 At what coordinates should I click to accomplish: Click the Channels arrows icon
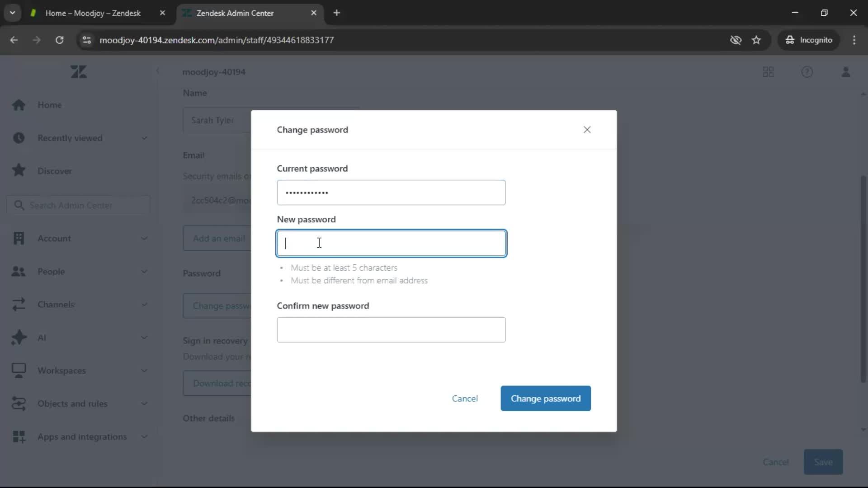click(19, 305)
